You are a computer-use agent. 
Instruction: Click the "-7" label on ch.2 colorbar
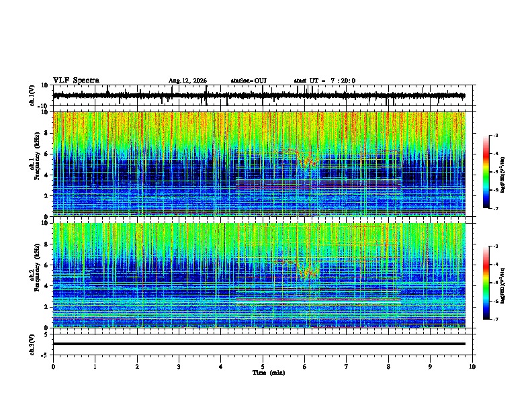[496, 319]
